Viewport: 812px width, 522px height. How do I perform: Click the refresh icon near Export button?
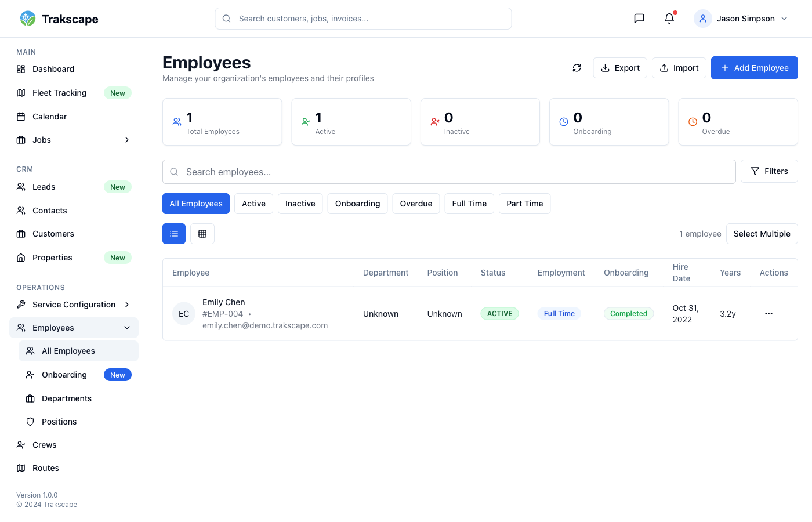tap(577, 68)
